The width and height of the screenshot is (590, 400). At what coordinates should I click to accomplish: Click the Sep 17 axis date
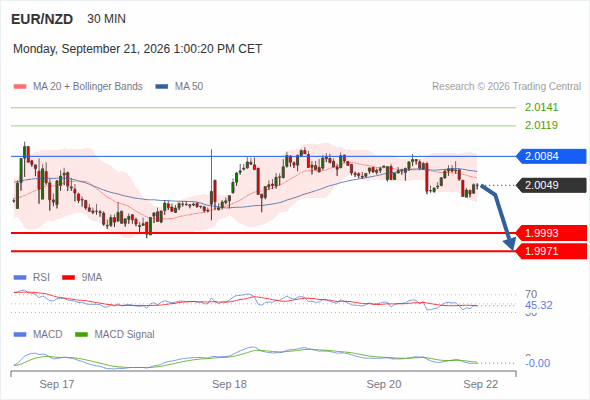click(x=57, y=384)
